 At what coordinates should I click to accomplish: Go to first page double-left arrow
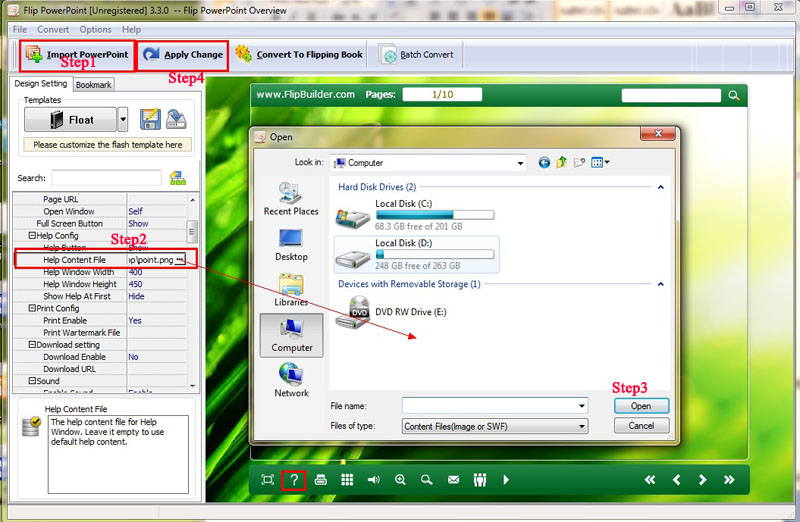coord(649,480)
